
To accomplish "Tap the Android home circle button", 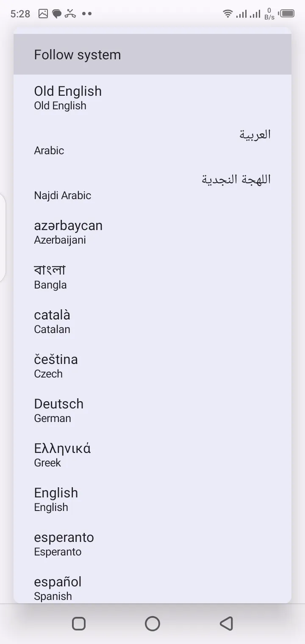I will [x=152, y=623].
